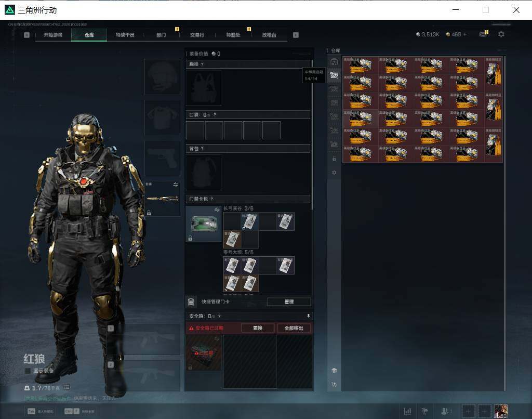Select the first empty pocket slot
532x419 pixels.
(x=195, y=130)
